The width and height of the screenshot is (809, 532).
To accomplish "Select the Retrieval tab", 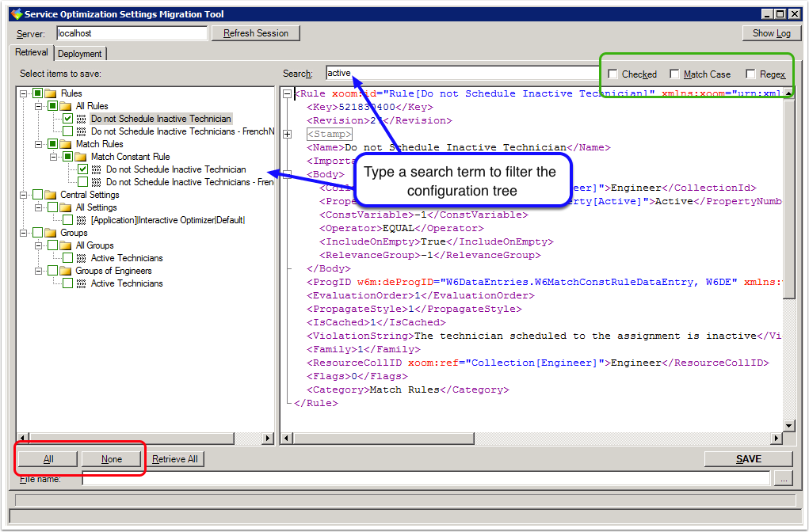I will [32, 53].
